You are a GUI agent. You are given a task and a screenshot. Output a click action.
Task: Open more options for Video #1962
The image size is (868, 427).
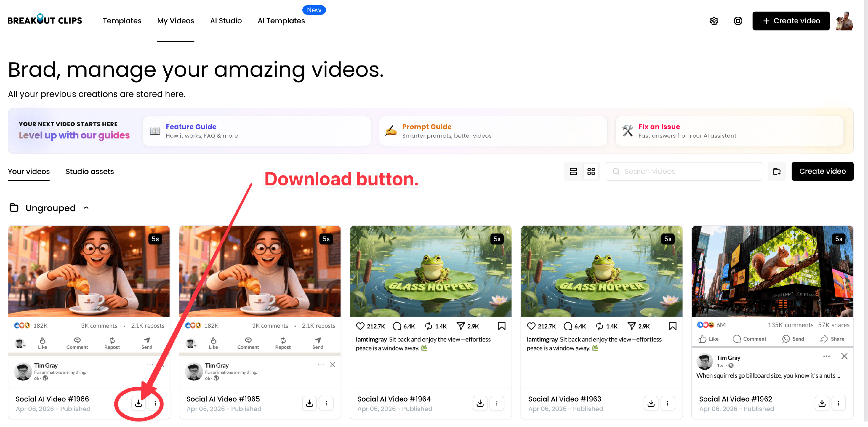tap(839, 403)
